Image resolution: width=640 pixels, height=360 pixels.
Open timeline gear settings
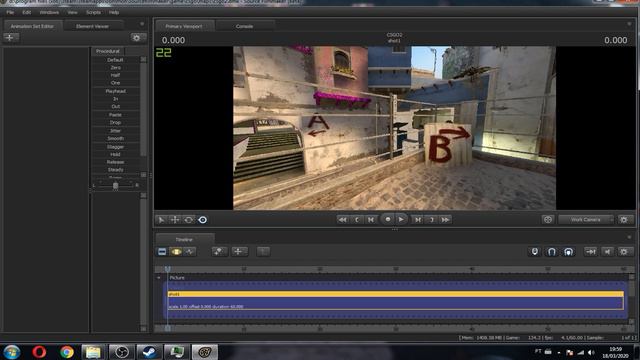click(624, 251)
